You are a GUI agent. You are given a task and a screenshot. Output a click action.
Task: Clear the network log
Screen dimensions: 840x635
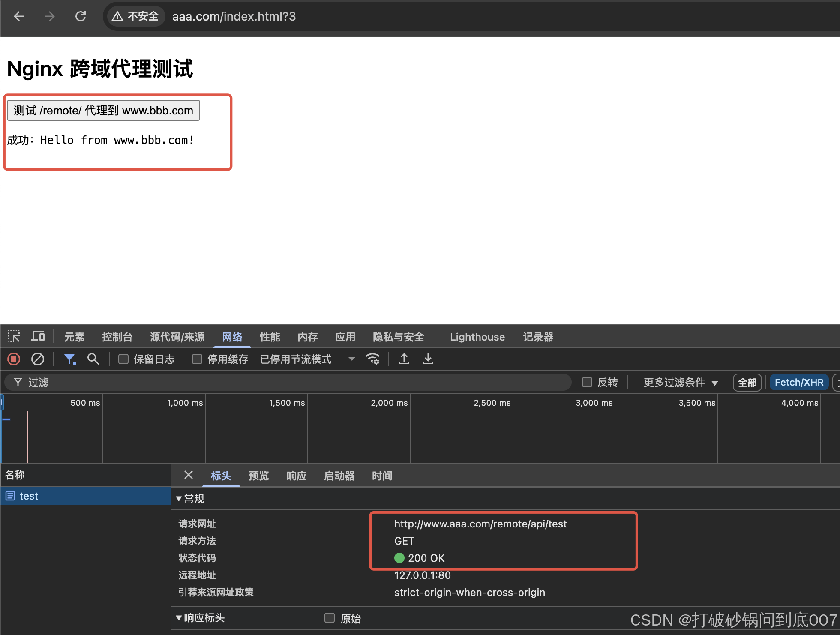click(38, 359)
